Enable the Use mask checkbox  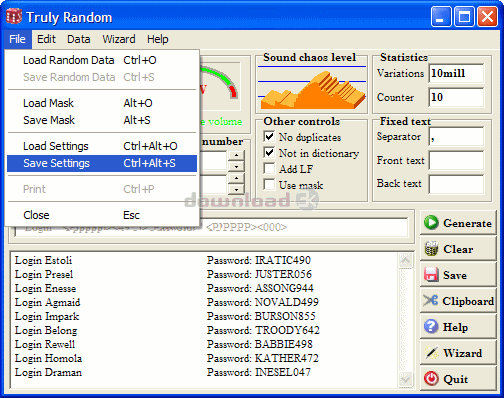tap(269, 184)
